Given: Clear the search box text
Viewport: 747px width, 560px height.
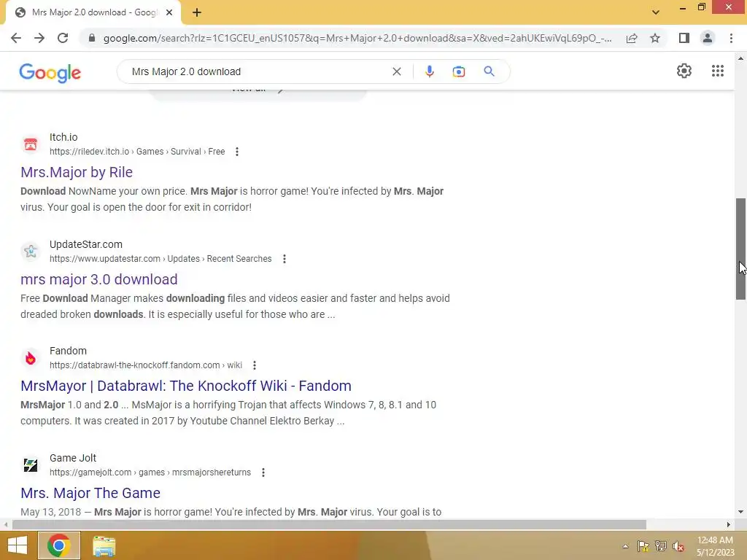Looking at the screenshot, I should click(396, 71).
